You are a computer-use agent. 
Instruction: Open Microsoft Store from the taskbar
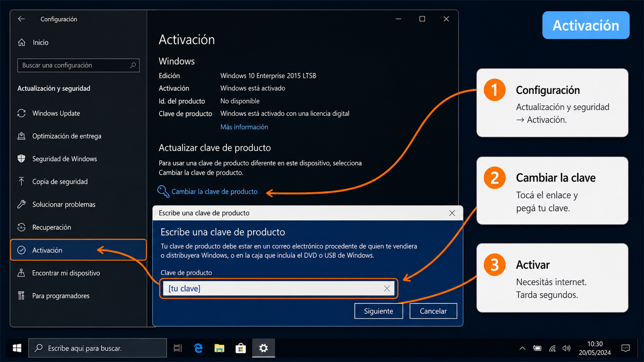click(241, 348)
